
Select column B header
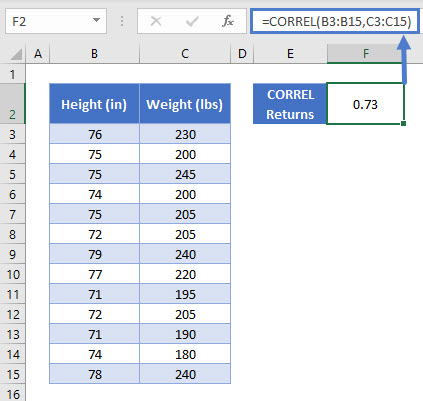pos(94,54)
